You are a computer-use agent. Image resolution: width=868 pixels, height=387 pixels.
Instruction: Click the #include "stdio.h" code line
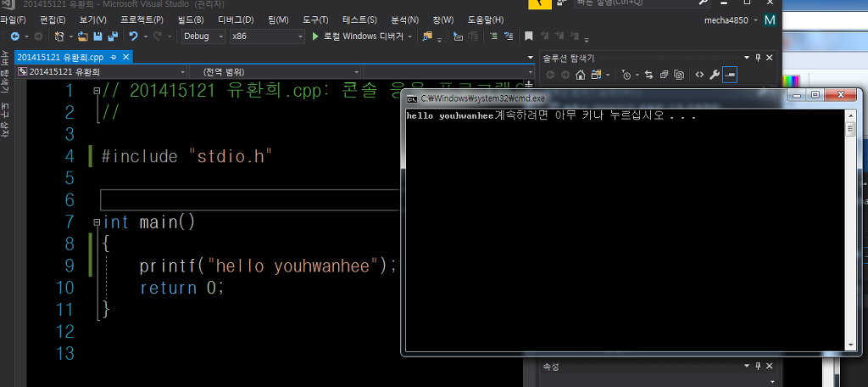[x=187, y=156]
